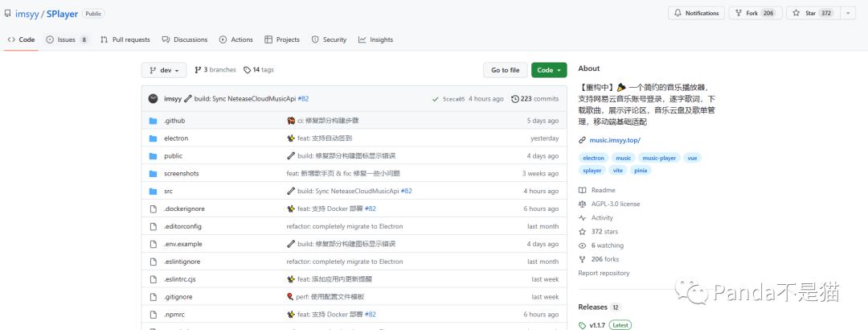
Task: Open the Readme link
Action: click(x=597, y=190)
